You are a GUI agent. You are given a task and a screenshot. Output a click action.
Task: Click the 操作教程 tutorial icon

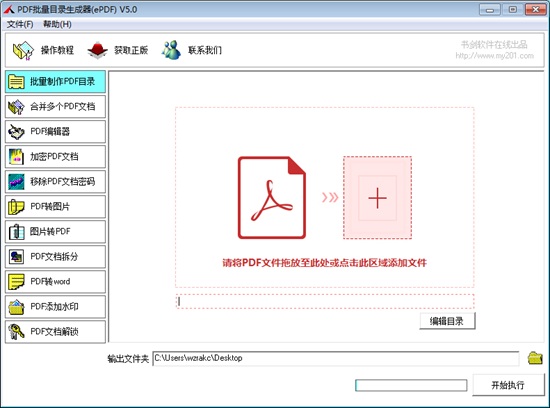(x=24, y=51)
